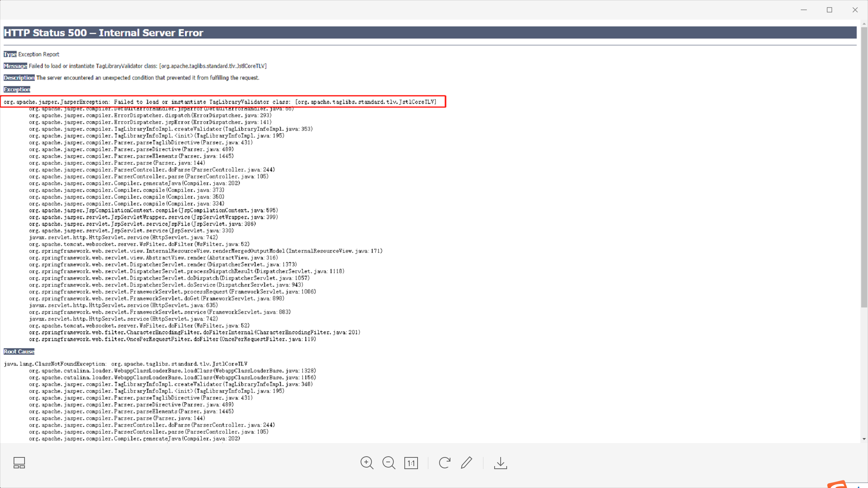Screen dimensions: 868x488
Task: Expand the Exception section details
Action: click(17, 89)
